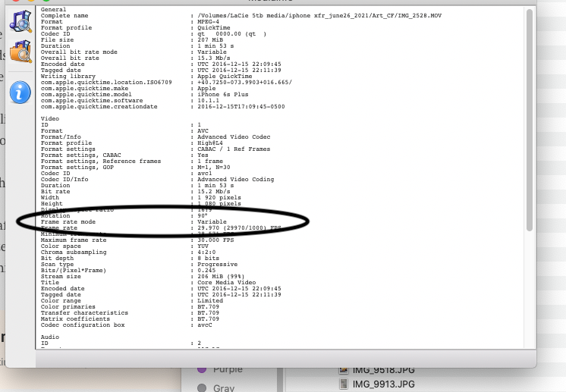Click 'com.apple.quicktime.make' label

(x=84, y=89)
